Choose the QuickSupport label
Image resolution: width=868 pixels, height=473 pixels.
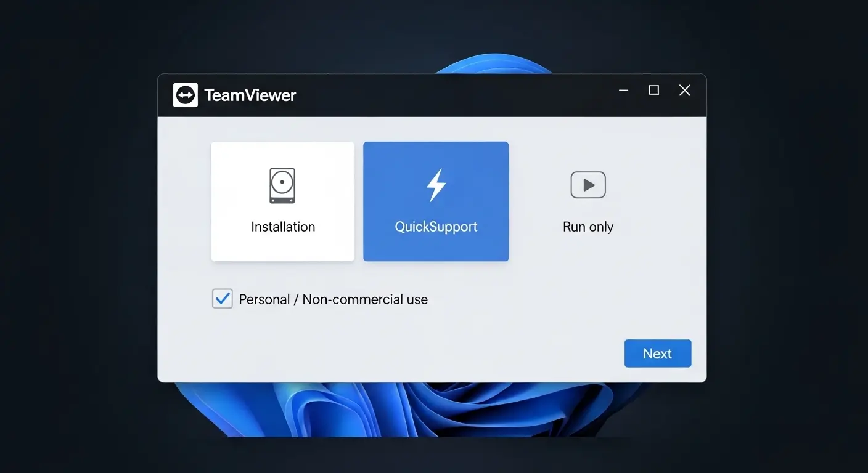(436, 227)
